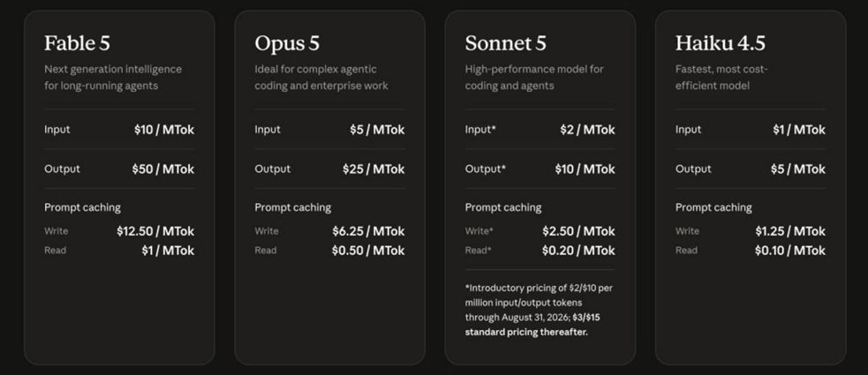Select Opus 5 input price $5 / MTok
This screenshot has width=868, height=375.
[377, 130]
